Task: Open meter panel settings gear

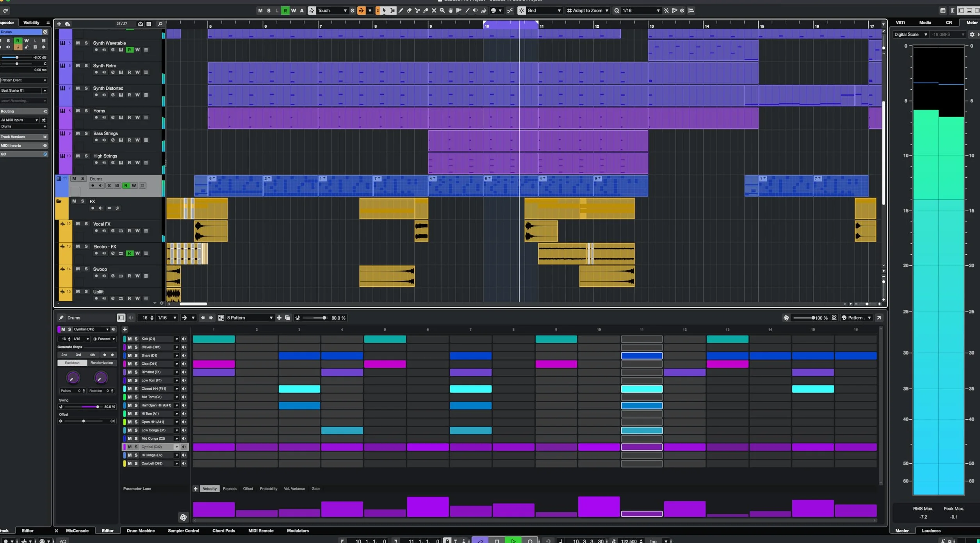Action: point(972,35)
